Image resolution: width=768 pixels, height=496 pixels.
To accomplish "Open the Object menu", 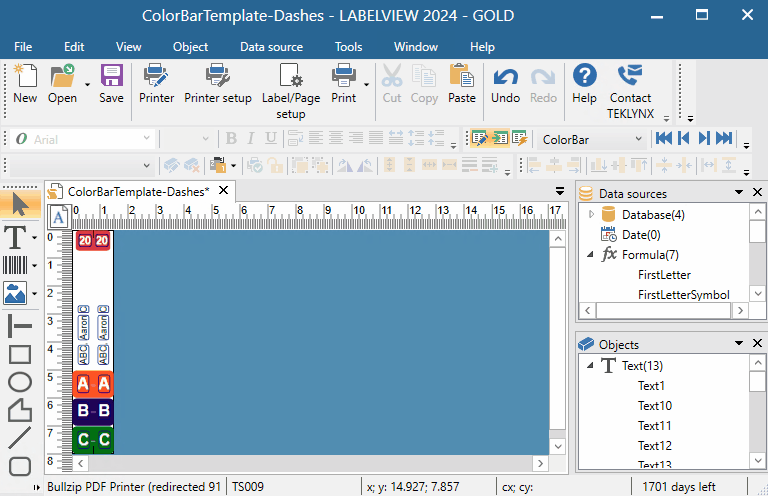I will pyautogui.click(x=190, y=47).
